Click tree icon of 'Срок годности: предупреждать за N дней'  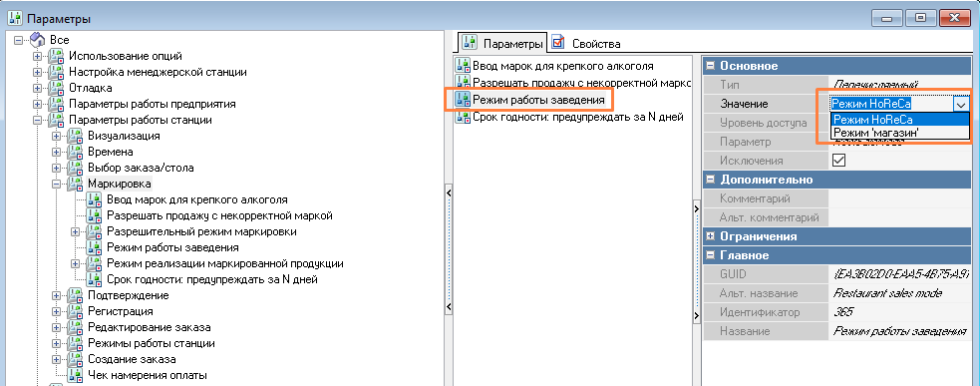pyautogui.click(x=95, y=279)
